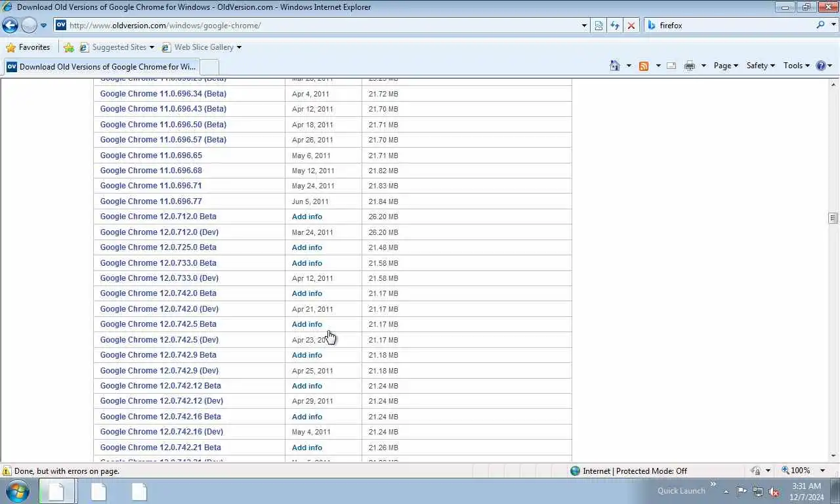Screen dimensions: 840x504
Task: Open the Safety menu
Action: coord(761,66)
